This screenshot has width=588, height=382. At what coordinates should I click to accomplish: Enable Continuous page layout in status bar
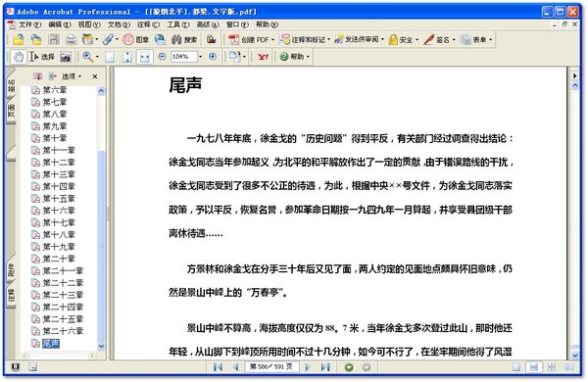534,367
